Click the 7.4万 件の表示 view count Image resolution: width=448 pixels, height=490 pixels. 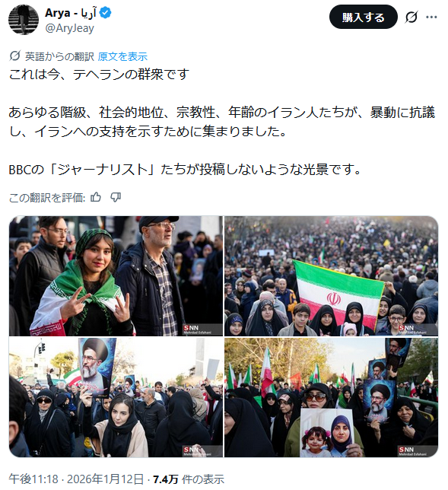[x=189, y=479]
